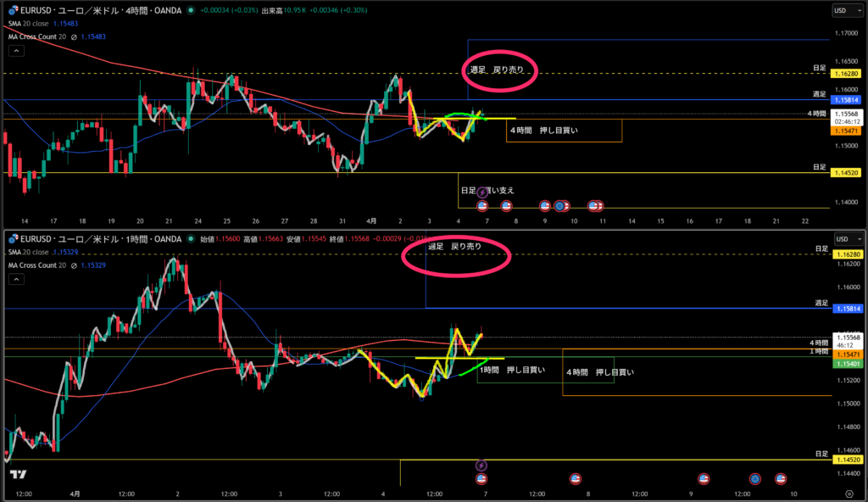Viewport: 868px width, 502px height.
Task: Toggle MA Cross Count visibility in the bottom chart
Action: [75, 265]
